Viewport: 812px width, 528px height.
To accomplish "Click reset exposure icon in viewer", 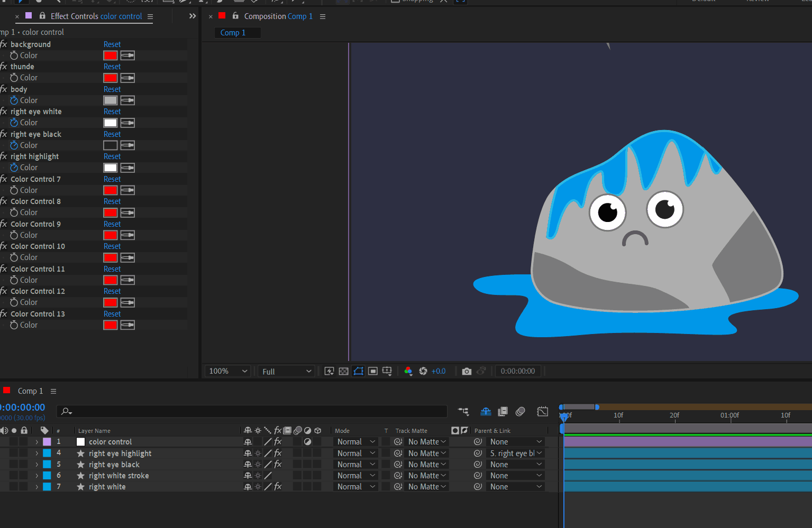I will pos(423,372).
